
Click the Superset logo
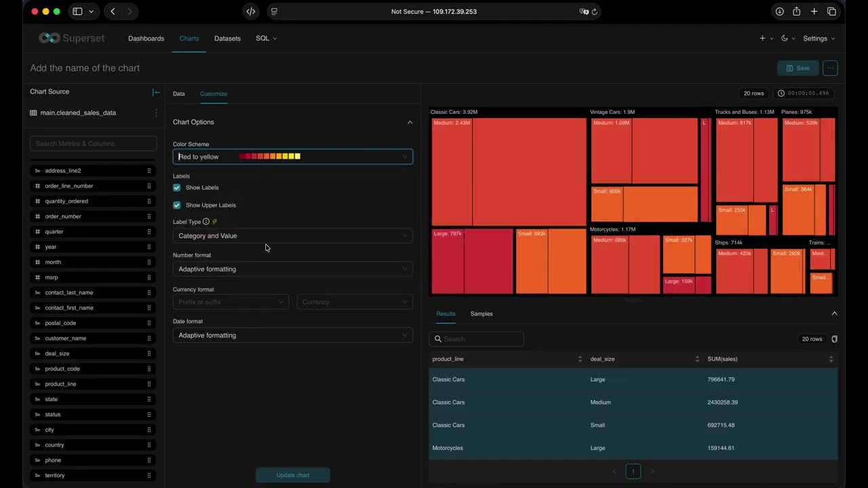tap(71, 39)
